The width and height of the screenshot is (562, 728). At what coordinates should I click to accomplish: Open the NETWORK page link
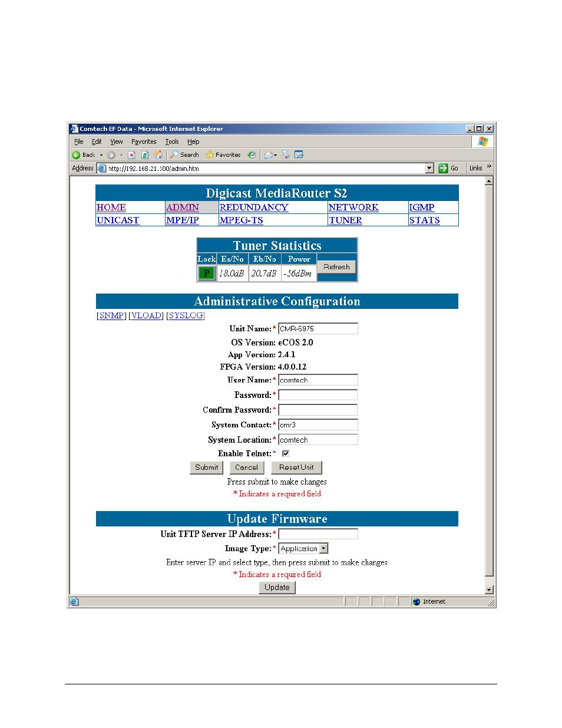pyautogui.click(x=353, y=207)
